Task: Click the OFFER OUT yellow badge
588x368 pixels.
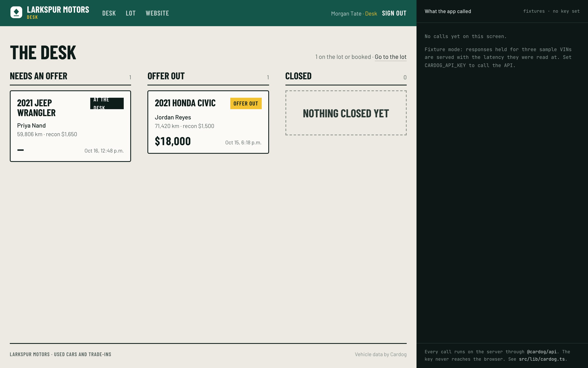Action: (x=246, y=103)
